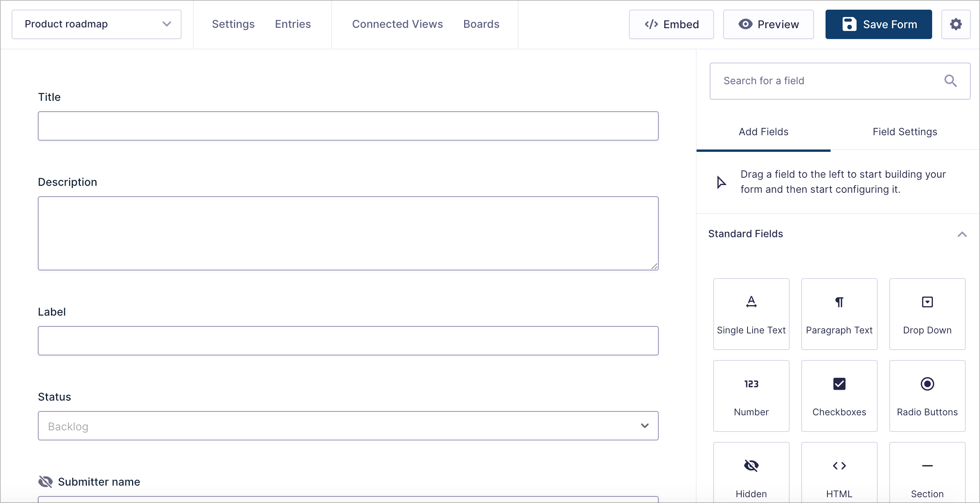Select the Single Line Text field
The width and height of the screenshot is (980, 503).
[x=751, y=314]
